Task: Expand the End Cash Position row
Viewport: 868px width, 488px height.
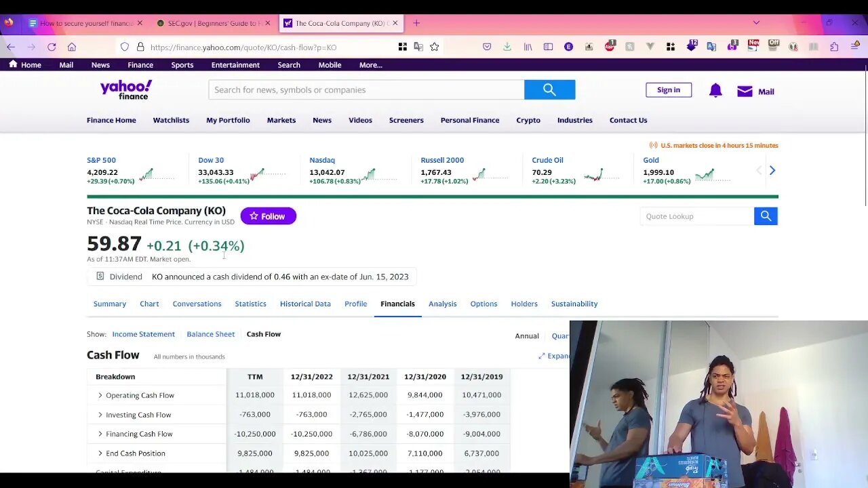Action: (100, 453)
